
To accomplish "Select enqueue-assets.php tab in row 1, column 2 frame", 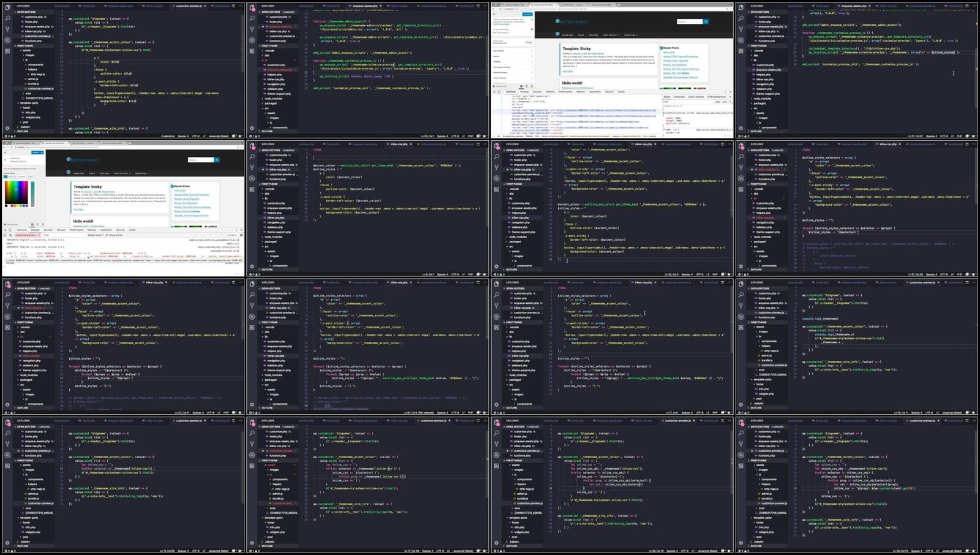I will click(366, 6).
